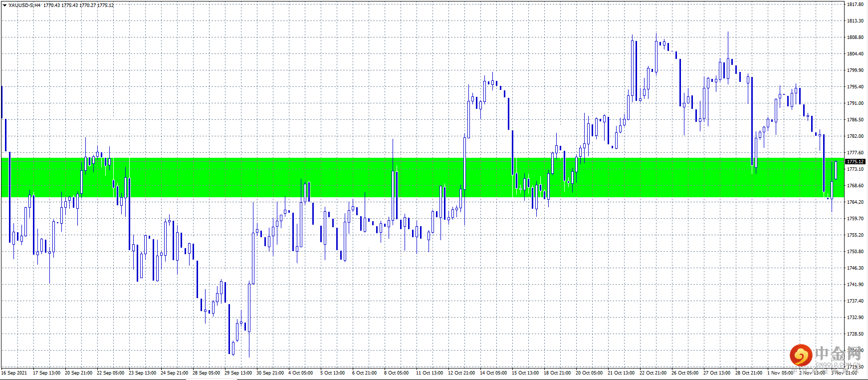Click price level 1728.50 on the scale
The width and height of the screenshot is (868, 380).
point(855,334)
